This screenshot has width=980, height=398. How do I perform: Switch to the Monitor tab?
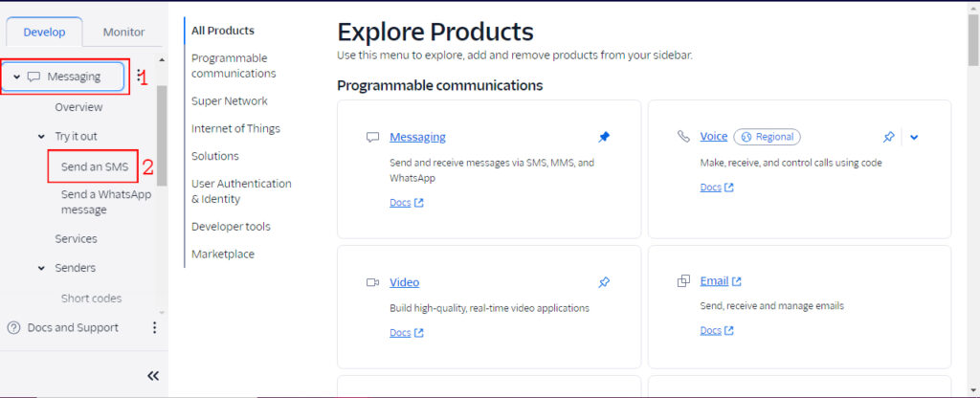click(123, 32)
